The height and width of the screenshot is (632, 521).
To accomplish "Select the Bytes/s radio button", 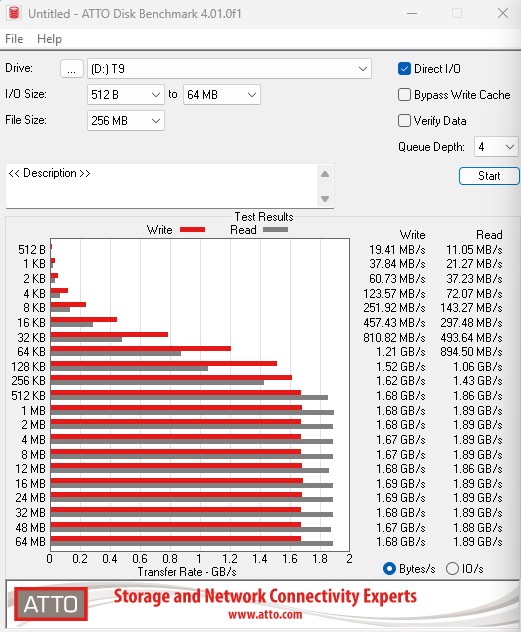I will tap(389, 568).
